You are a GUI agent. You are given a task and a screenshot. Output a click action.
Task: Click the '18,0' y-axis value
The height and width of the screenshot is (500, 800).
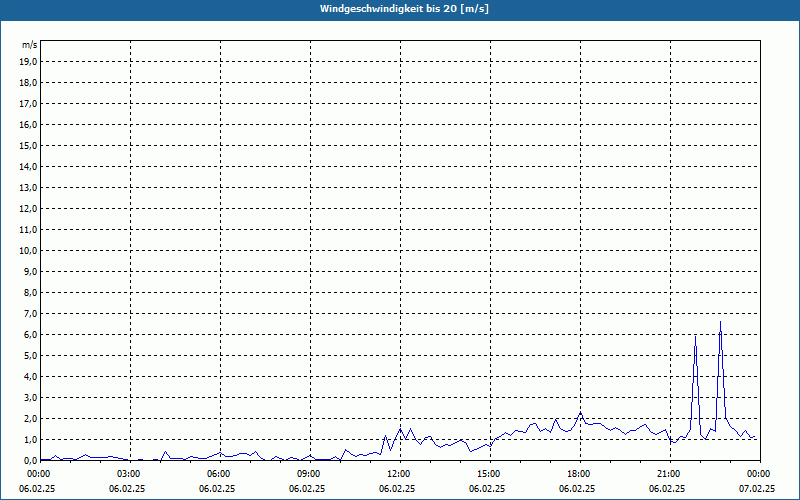[28, 83]
